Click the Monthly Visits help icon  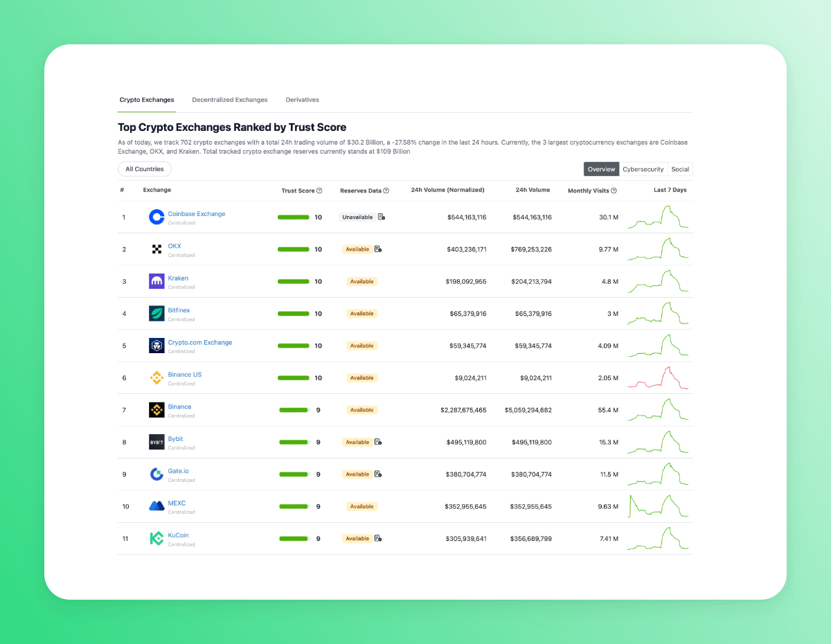click(614, 190)
